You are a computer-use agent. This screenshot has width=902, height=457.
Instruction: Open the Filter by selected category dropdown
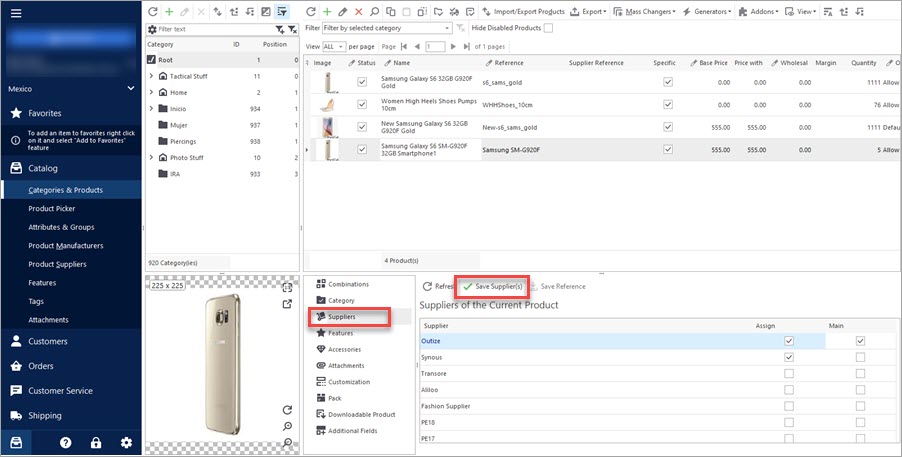click(387, 28)
